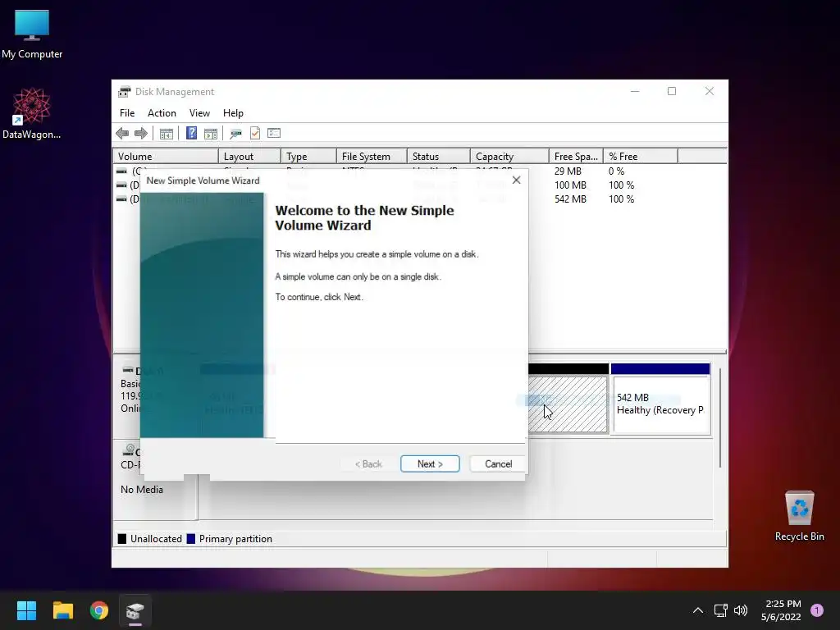Click the Properties checkmark toolbar icon
The width and height of the screenshot is (840, 630).
255,134
